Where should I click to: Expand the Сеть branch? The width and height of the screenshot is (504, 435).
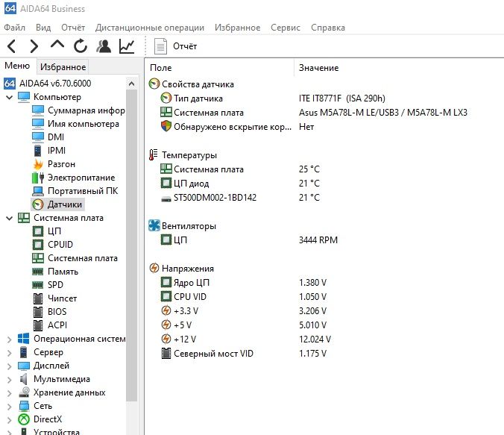(x=10, y=407)
